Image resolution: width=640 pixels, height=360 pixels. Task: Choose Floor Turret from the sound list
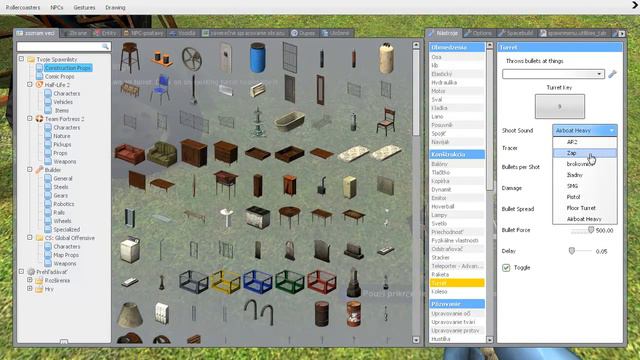point(584,208)
